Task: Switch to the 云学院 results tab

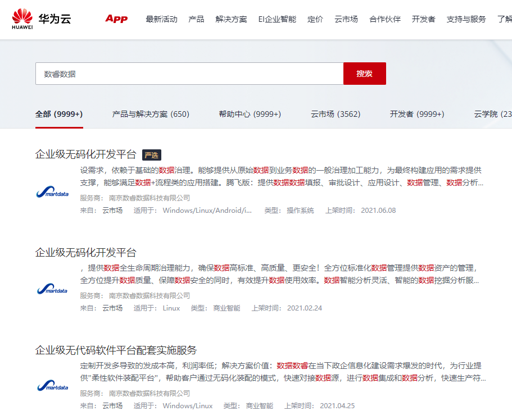Action: pos(493,114)
